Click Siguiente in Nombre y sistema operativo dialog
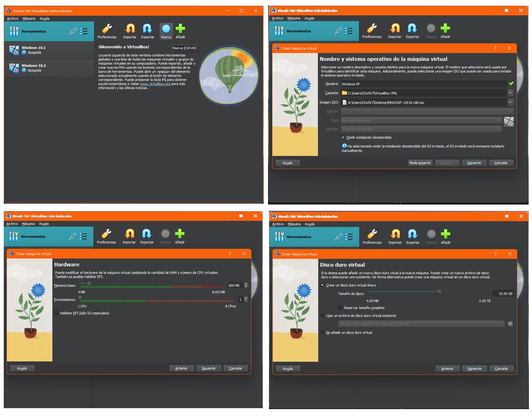532x416 pixels. tap(474, 163)
